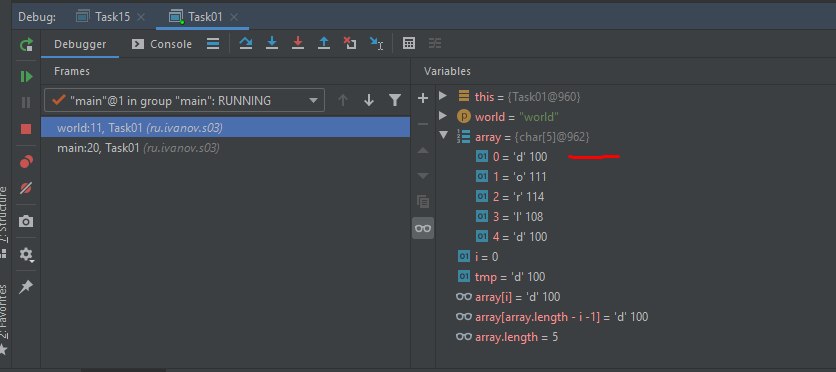The width and height of the screenshot is (836, 372).
Task: Stop the debugging session
Action: click(26, 129)
